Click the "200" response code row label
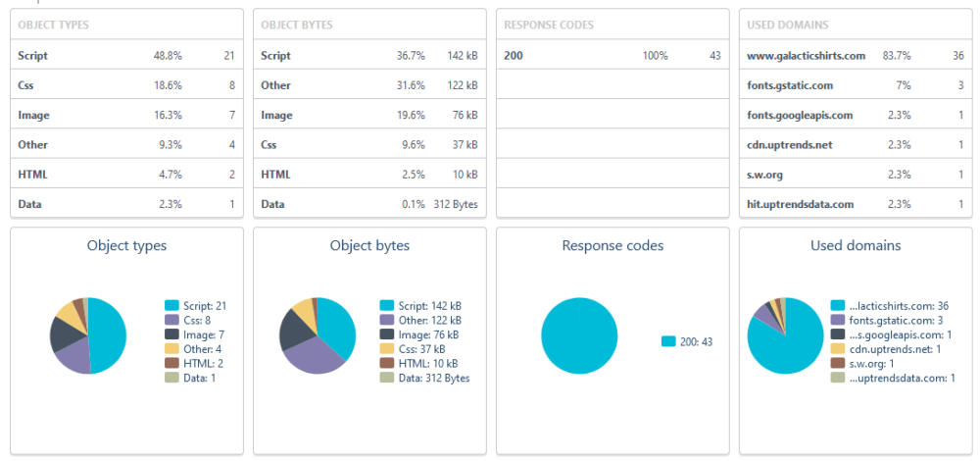 point(514,56)
